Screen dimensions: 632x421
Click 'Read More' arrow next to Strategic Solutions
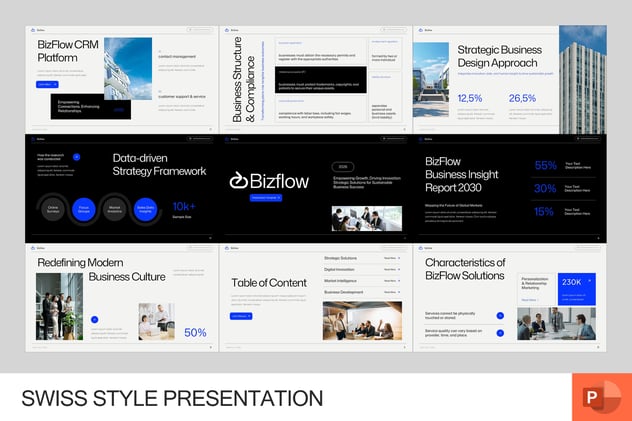392,258
